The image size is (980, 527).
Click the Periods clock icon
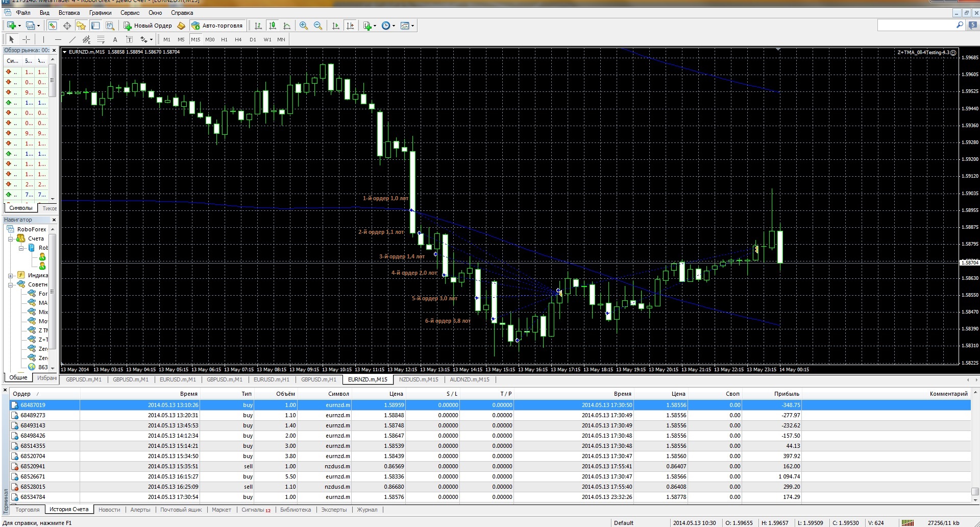click(x=386, y=26)
